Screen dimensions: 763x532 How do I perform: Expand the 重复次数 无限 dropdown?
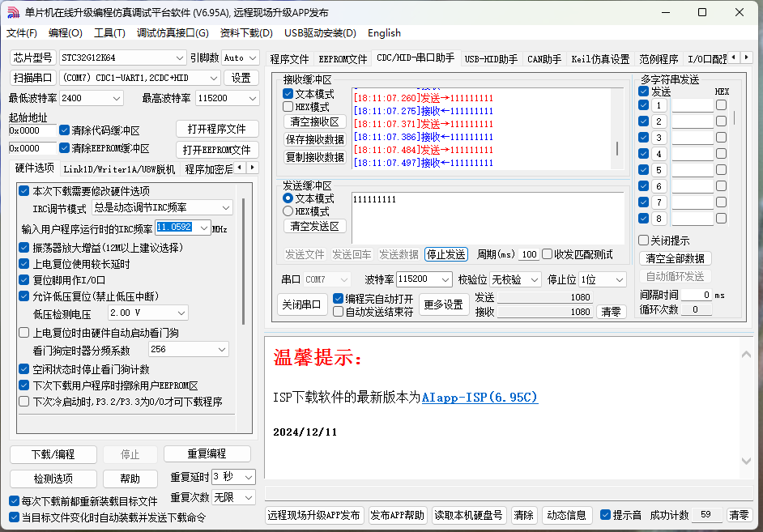pyautogui.click(x=248, y=497)
